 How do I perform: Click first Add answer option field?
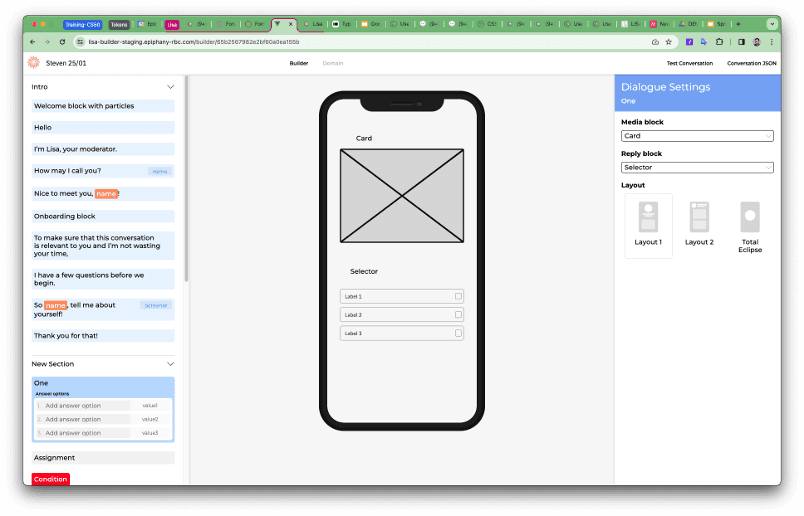point(83,405)
